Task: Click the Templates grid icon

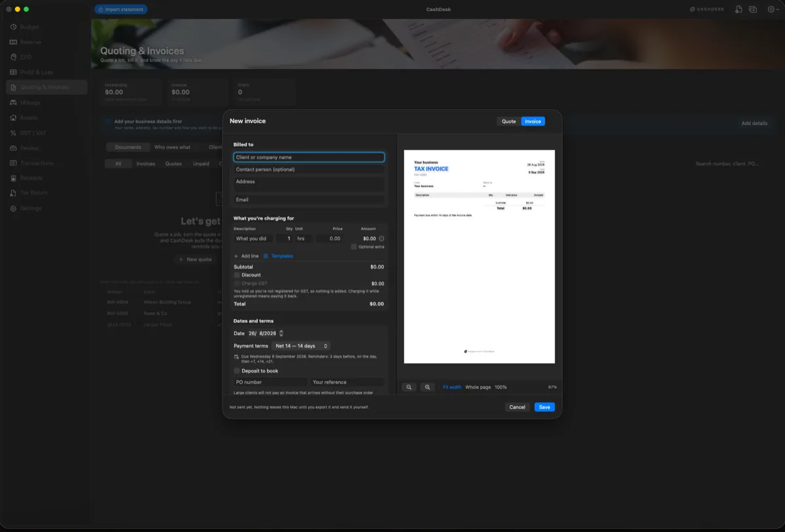Action: pyautogui.click(x=266, y=256)
